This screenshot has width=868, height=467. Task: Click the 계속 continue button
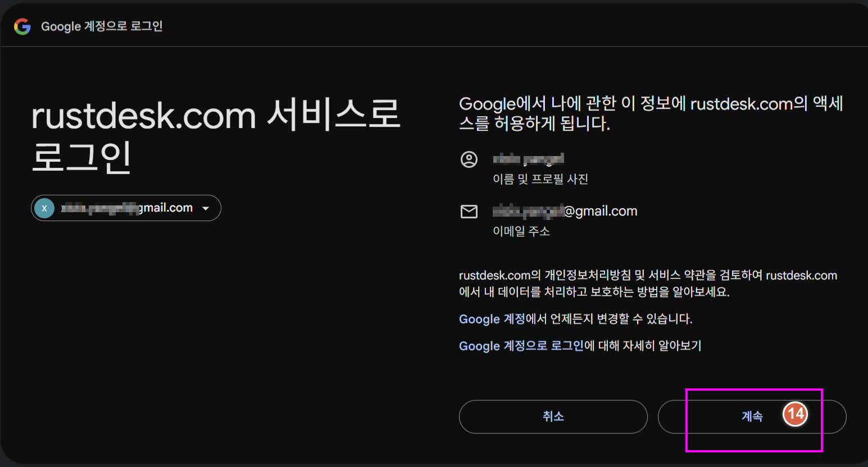752,416
